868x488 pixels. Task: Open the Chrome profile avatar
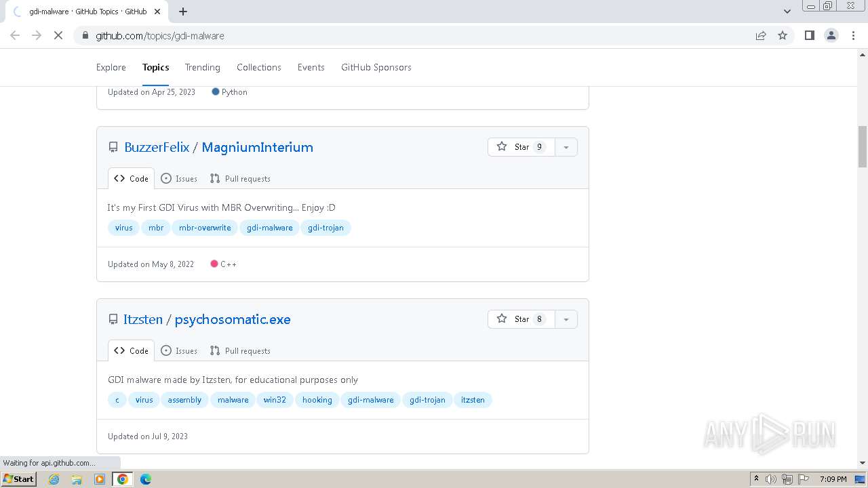(x=831, y=35)
